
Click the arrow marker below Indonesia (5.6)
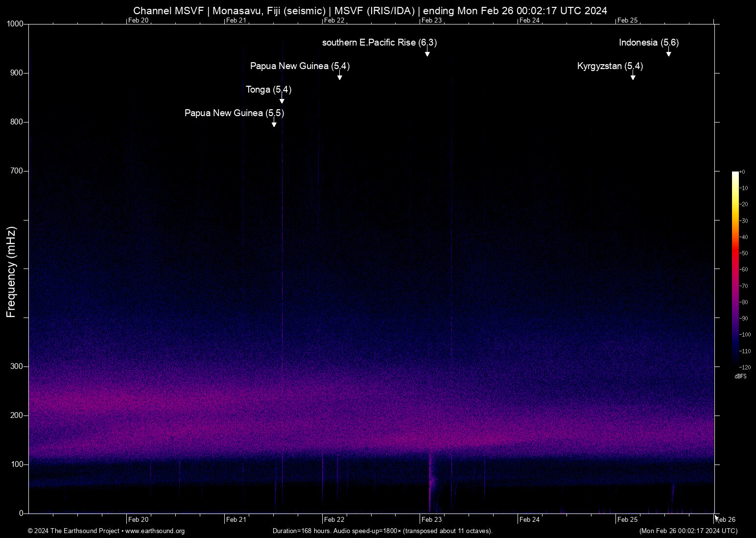coord(668,52)
